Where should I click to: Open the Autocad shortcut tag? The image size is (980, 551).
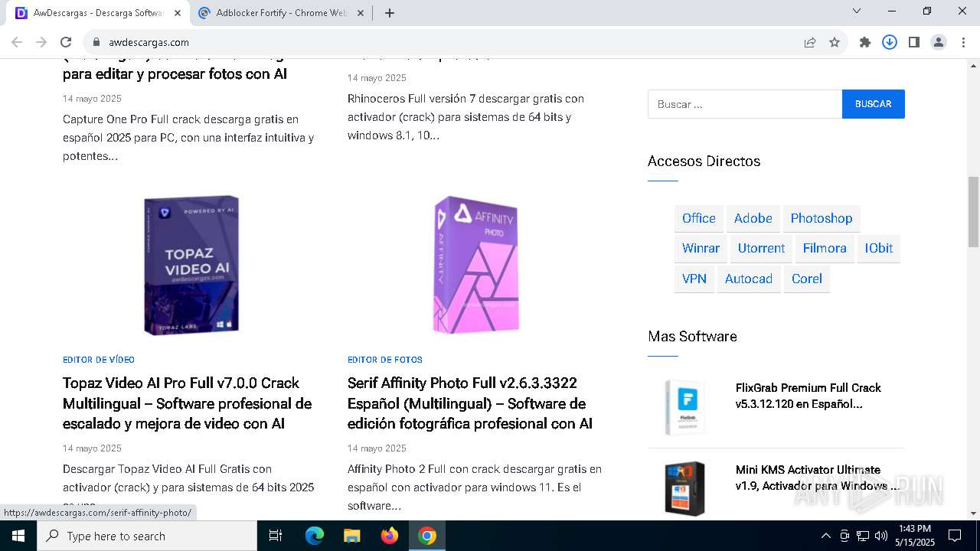coord(749,279)
